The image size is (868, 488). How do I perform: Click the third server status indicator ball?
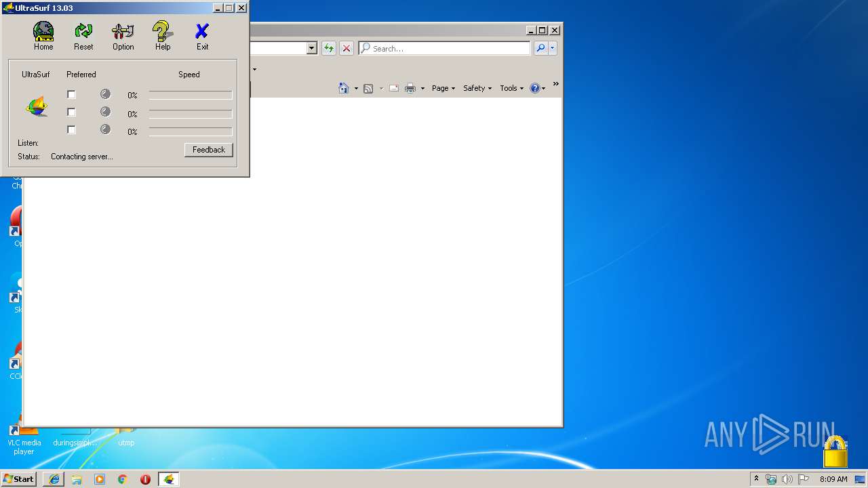(105, 129)
